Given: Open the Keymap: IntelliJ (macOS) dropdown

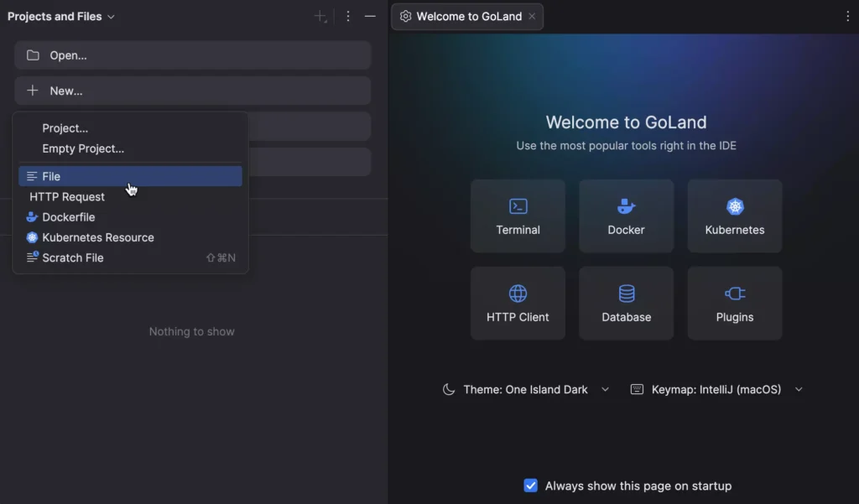Looking at the screenshot, I should tap(798, 389).
